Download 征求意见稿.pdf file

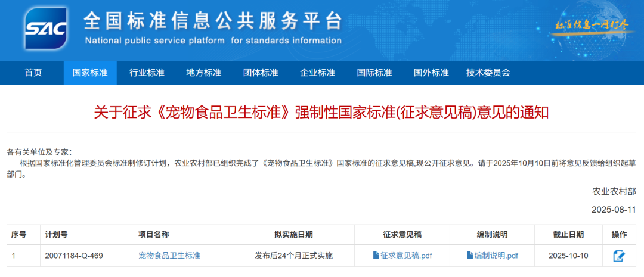pyautogui.click(x=402, y=256)
